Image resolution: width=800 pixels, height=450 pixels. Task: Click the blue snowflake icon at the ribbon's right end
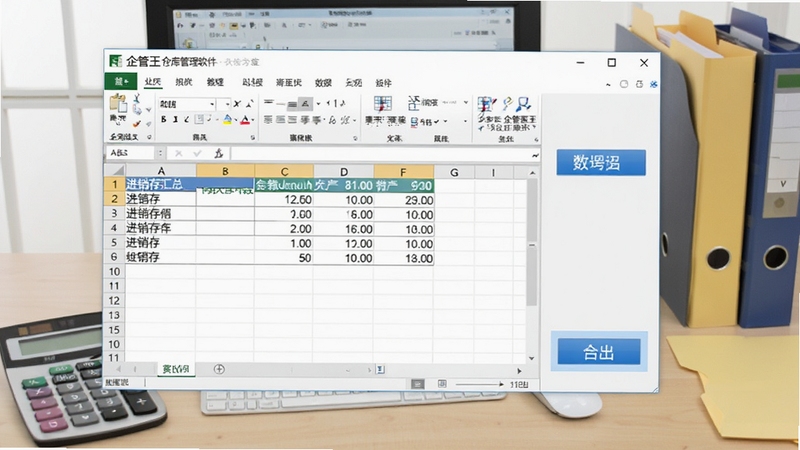click(x=653, y=84)
